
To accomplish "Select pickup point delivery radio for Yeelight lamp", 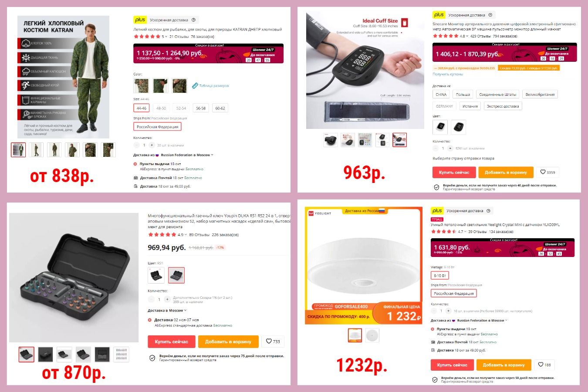I will point(433,329).
